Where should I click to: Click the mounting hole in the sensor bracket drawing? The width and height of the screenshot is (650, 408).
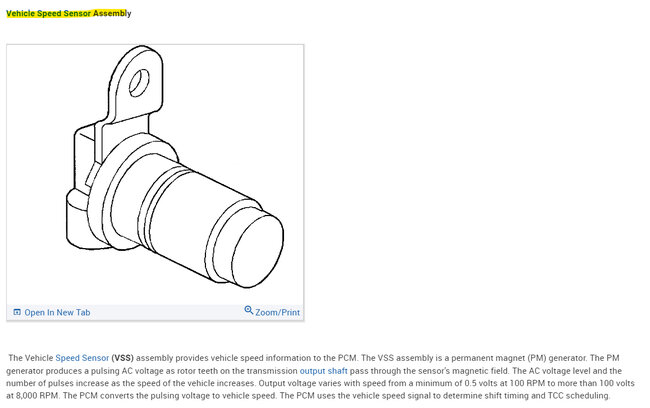pyautogui.click(x=139, y=83)
